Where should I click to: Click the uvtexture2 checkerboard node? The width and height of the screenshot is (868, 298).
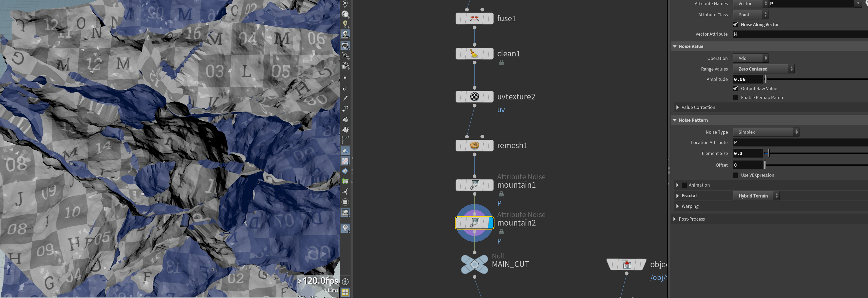tap(474, 97)
